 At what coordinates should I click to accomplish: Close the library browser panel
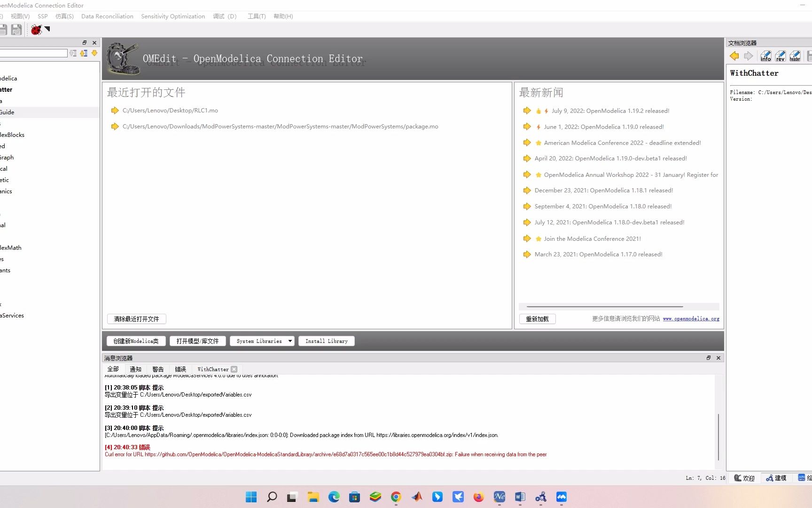point(94,42)
